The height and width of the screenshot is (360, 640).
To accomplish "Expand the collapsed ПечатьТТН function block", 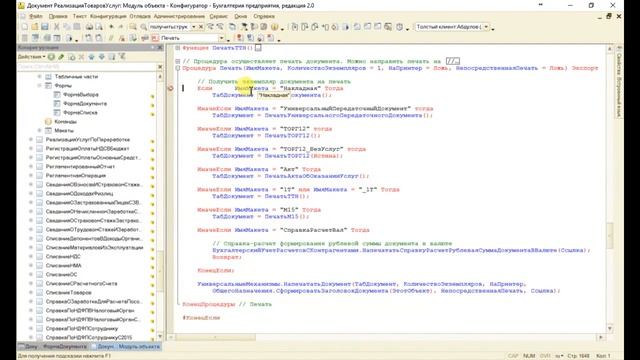I will [178, 48].
